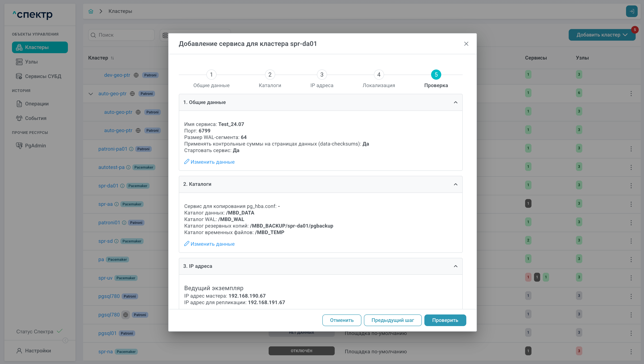
Task: Click the globe icon next to dev-geo-ptr
Action: 136,75
